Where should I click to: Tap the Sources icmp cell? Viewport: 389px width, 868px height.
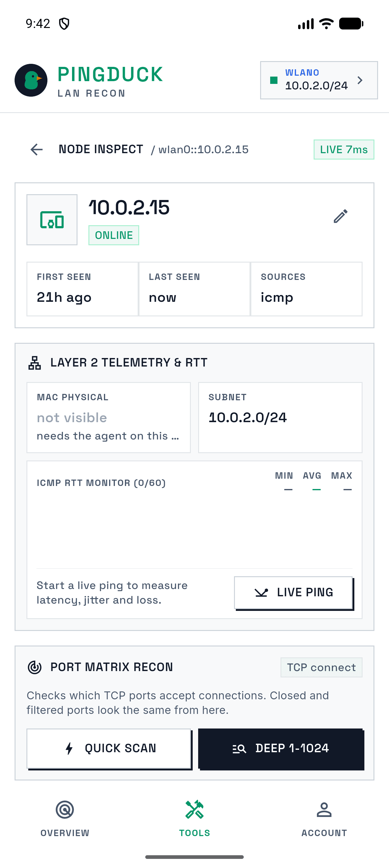(306, 289)
